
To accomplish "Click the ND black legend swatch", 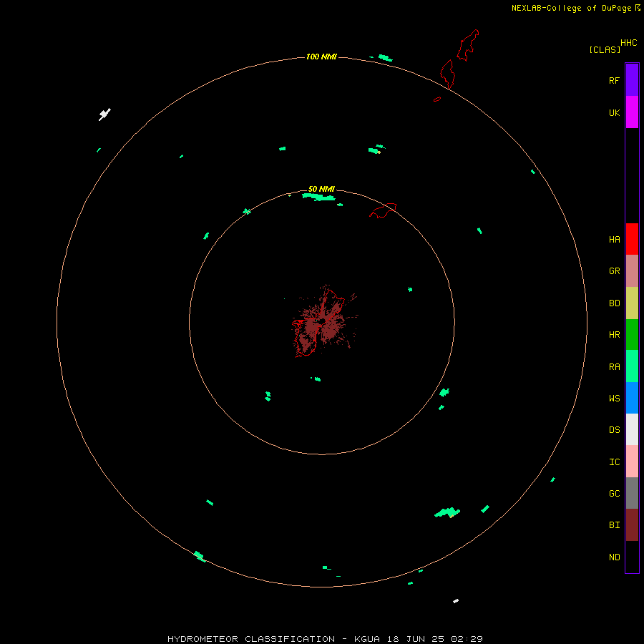I will tap(632, 557).
